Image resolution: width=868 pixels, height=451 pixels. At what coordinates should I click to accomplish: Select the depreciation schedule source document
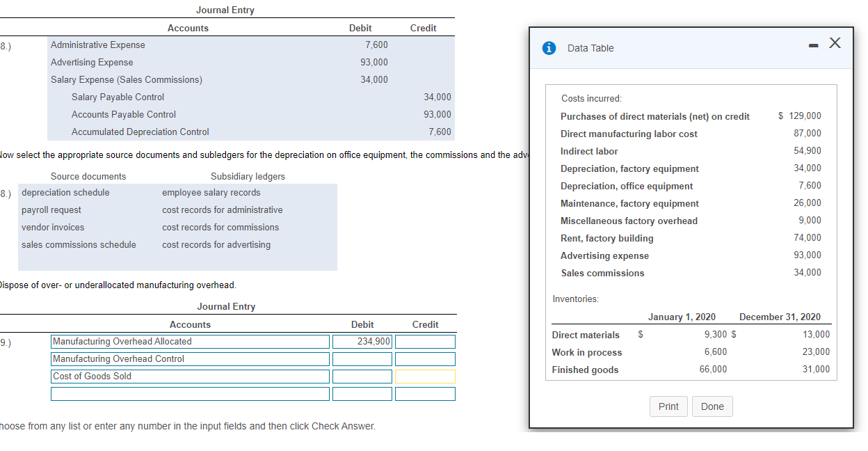(65, 192)
